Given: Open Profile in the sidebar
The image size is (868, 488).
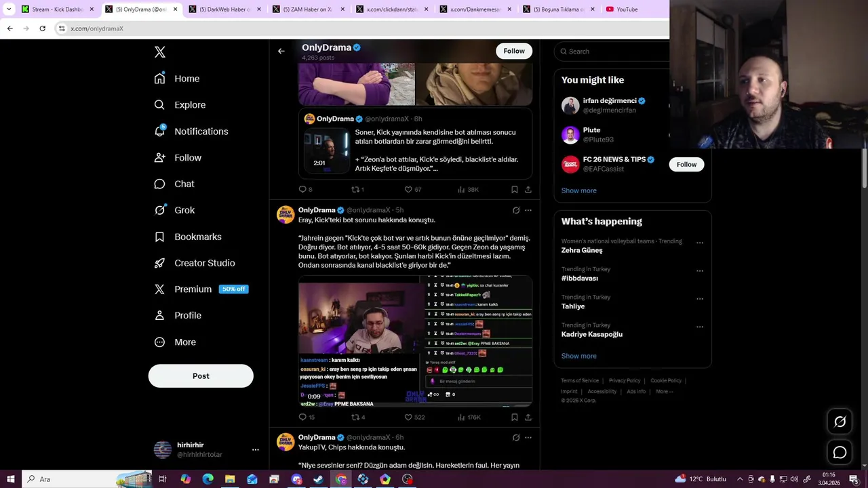Looking at the screenshot, I should point(178,315).
